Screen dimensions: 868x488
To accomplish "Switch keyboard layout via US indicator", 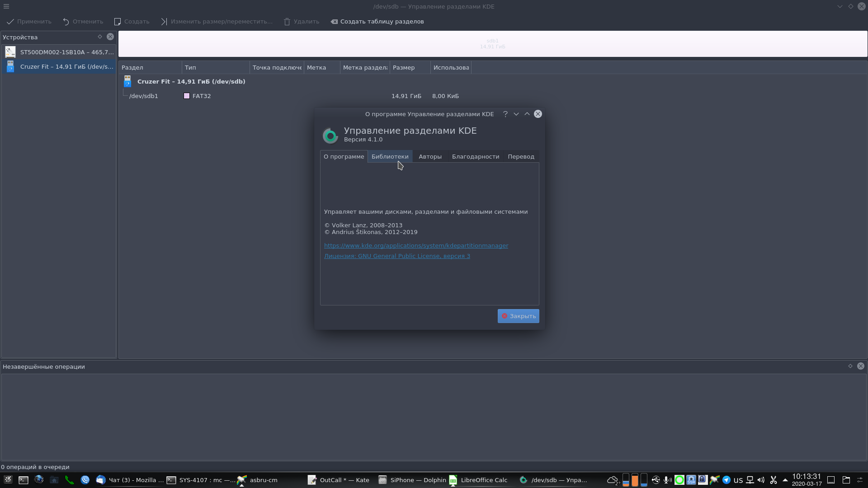I will [x=738, y=480].
